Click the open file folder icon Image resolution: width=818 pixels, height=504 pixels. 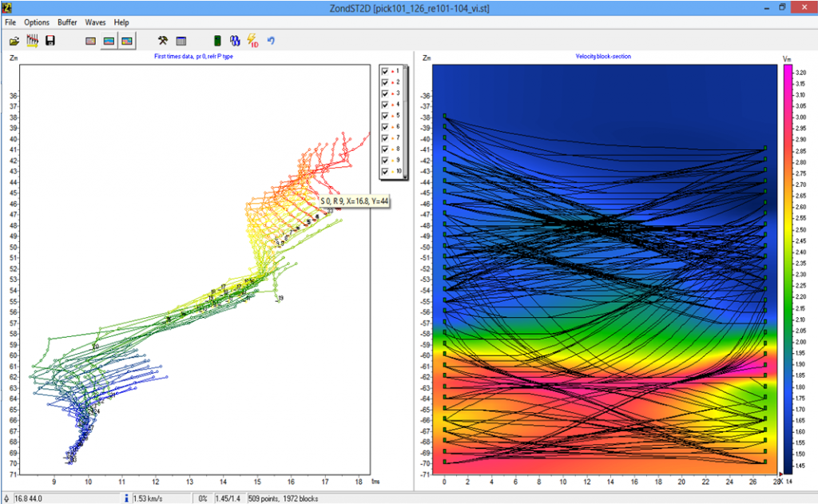coord(14,41)
